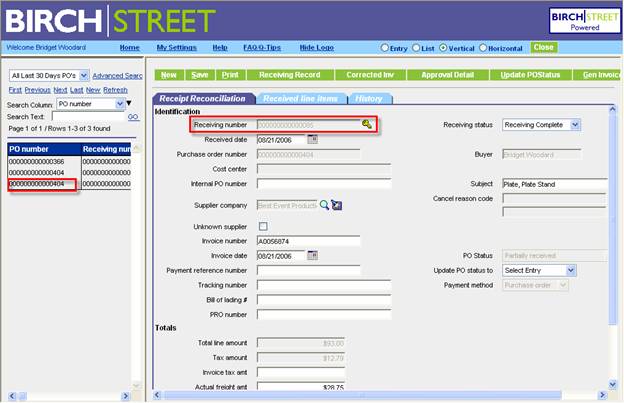Click the PO number column header
Viewport: 624px width, 403px height.
[44, 149]
